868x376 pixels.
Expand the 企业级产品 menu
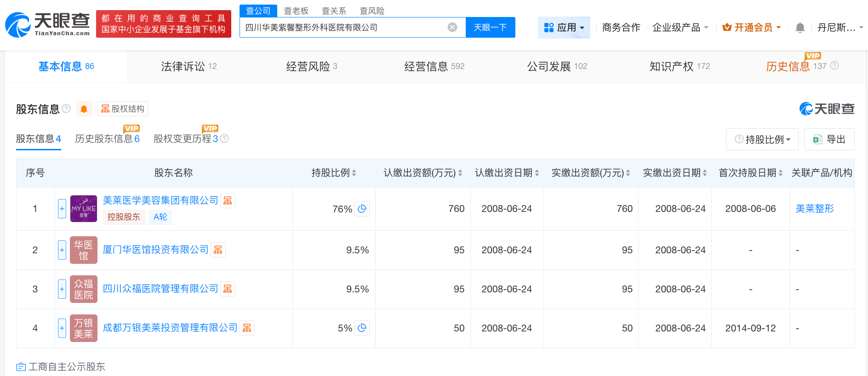680,28
